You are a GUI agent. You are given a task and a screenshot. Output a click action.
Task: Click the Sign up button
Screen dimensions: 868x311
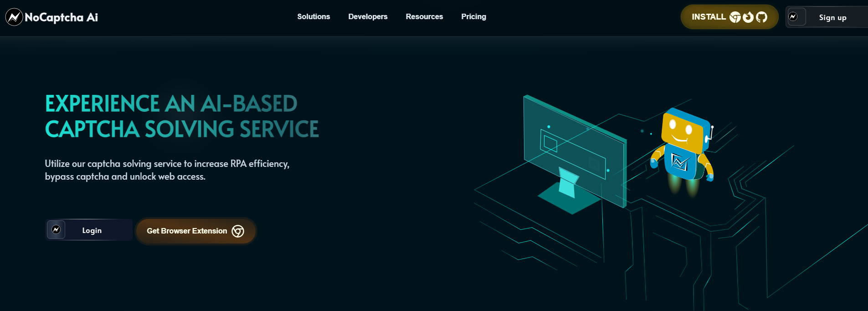[827, 17]
